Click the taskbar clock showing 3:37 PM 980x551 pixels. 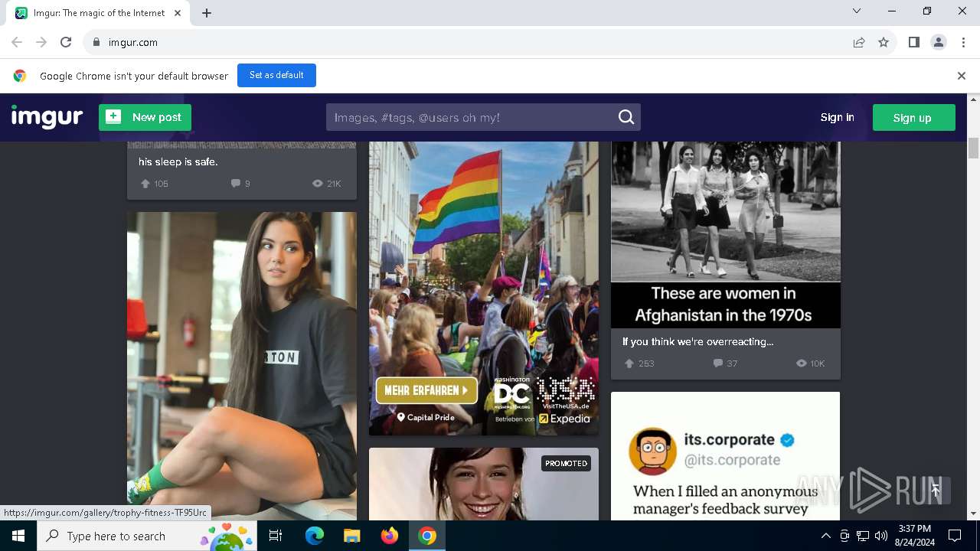click(x=914, y=536)
